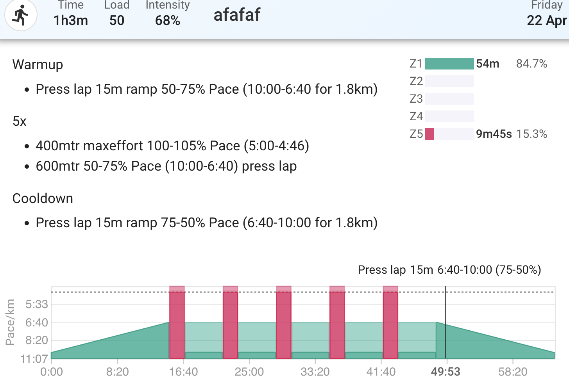Click the fifth red interval bar in chart

coord(390,323)
